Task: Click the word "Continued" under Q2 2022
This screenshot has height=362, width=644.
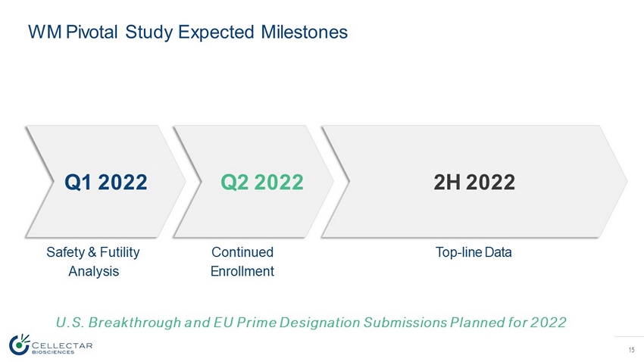Action: pyautogui.click(x=242, y=251)
